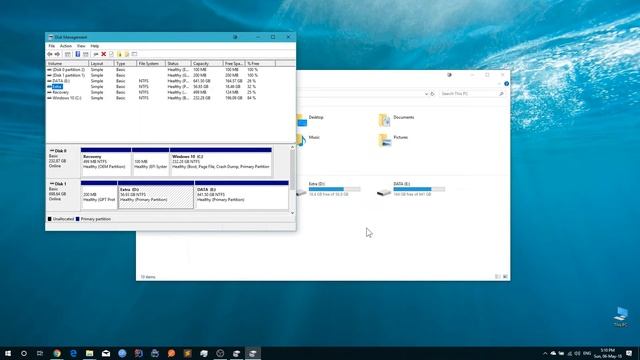Sort by the Type column header
Screen dimensions: 640x360
[x=125, y=64]
